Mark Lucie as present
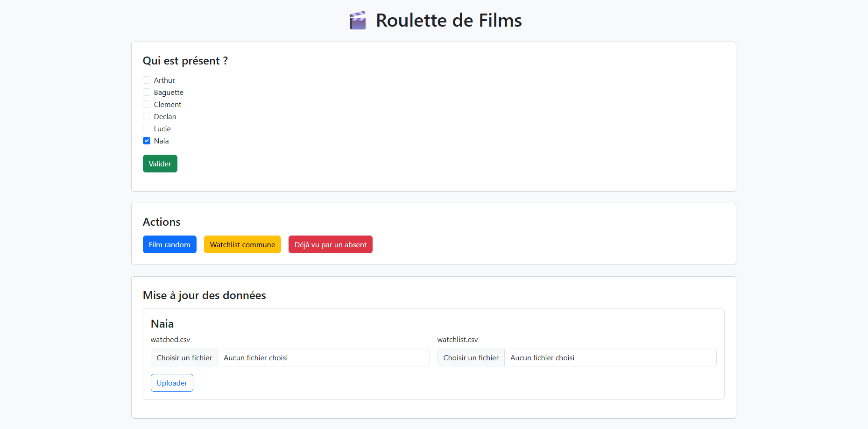Viewport: 868px width, 429px height. (147, 129)
